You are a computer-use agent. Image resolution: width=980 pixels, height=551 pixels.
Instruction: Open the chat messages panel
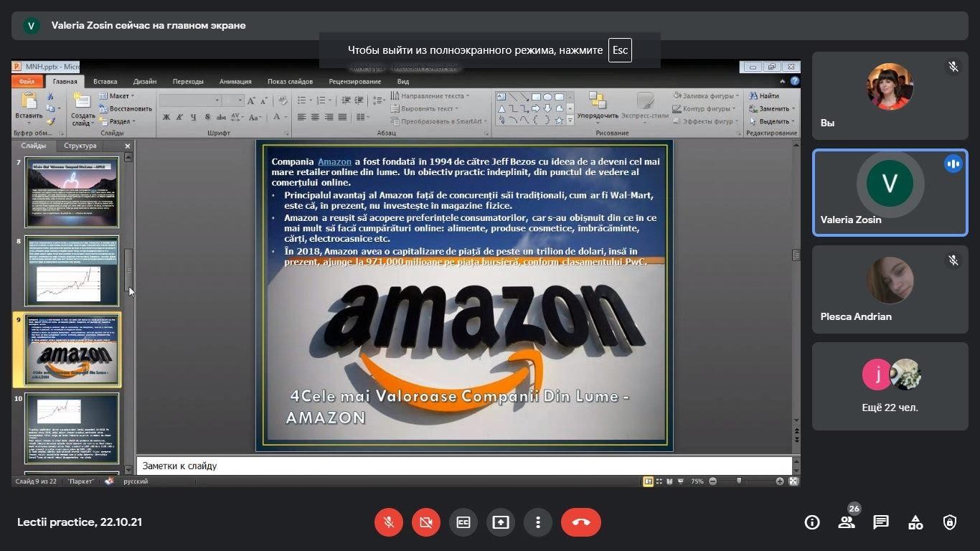881,522
